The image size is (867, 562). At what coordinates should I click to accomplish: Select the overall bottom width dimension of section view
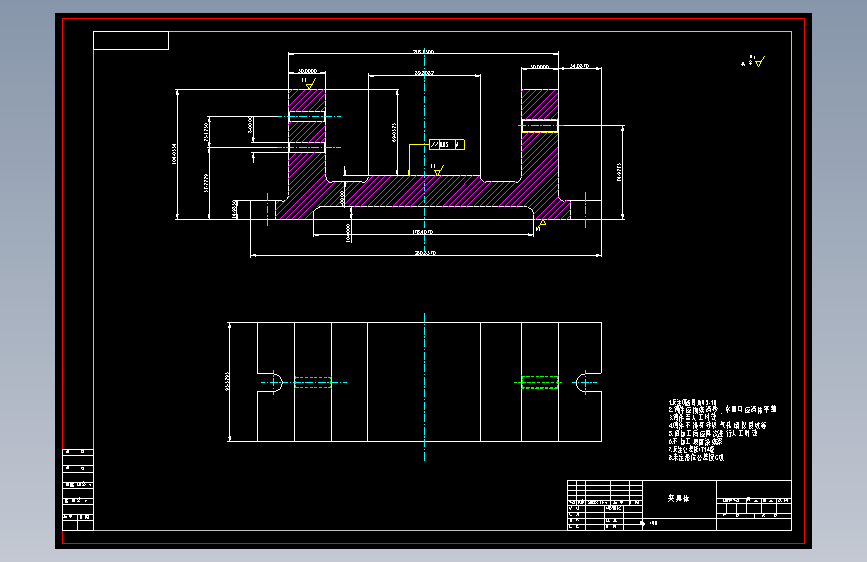[425, 254]
